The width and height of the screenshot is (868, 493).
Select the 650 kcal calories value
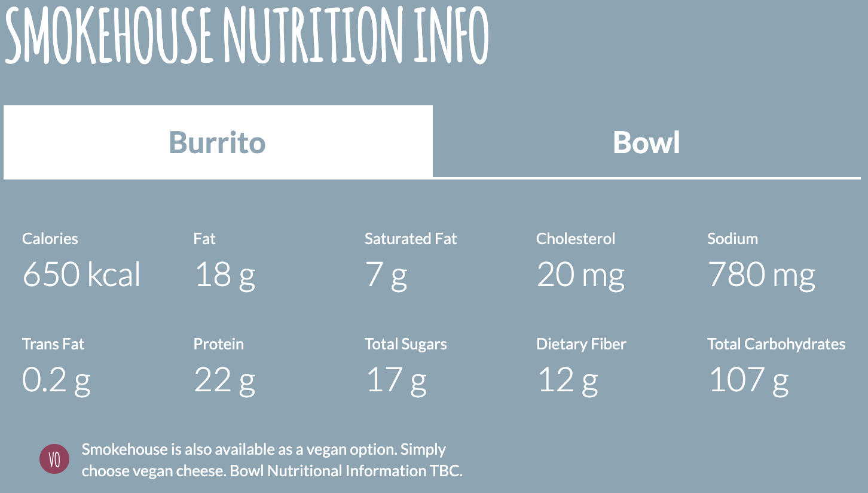tap(81, 275)
